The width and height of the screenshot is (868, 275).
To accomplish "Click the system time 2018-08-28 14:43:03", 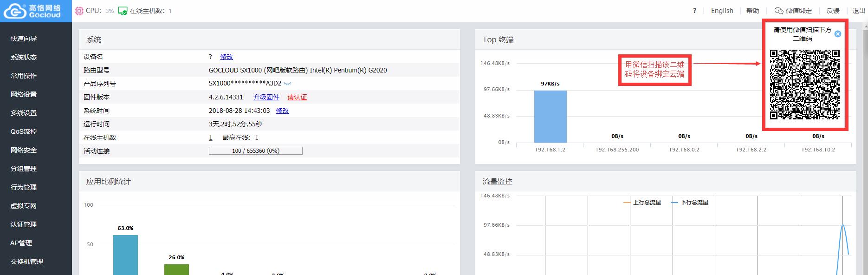I will point(240,111).
